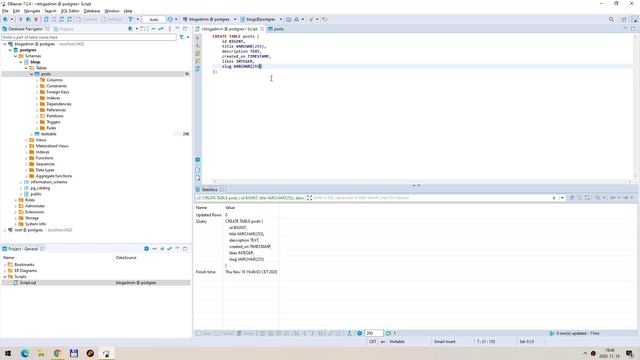Execute SQL statement arrow icon in editor
Screen dimensions: 640x360
click(x=198, y=38)
